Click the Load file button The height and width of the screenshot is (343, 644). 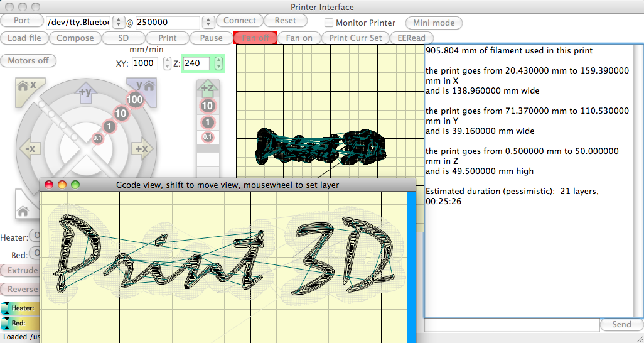[x=24, y=38]
